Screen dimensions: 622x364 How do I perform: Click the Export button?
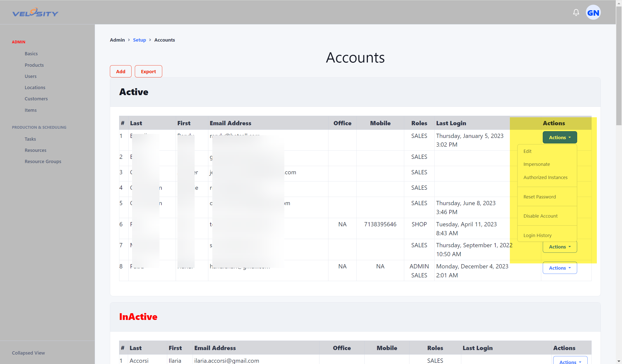click(148, 71)
